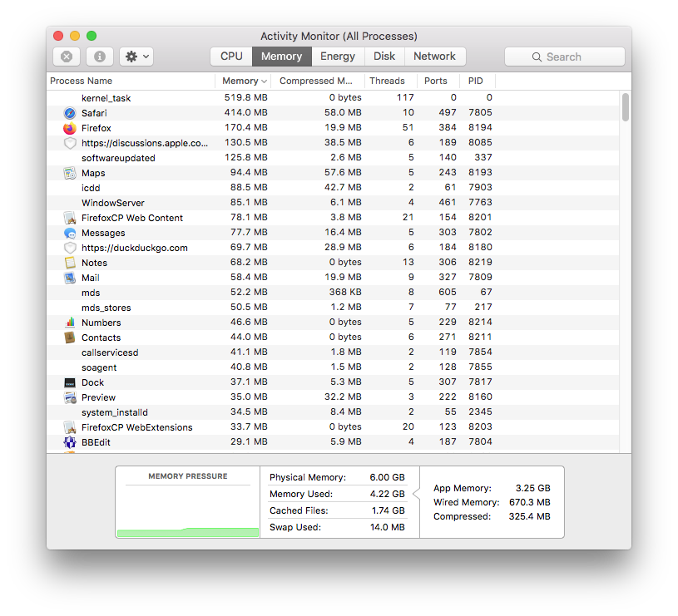
Task: Click the Messages bubble icon
Action: [70, 234]
